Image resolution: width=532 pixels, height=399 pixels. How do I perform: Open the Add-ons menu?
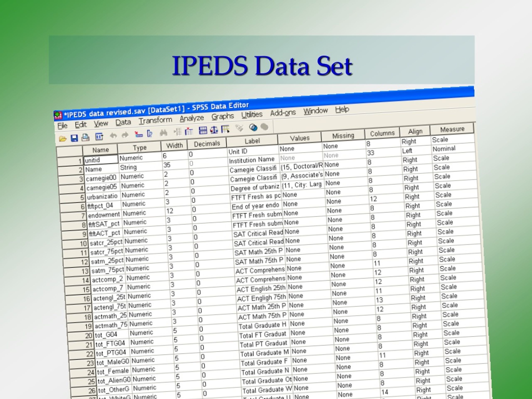pyautogui.click(x=283, y=113)
